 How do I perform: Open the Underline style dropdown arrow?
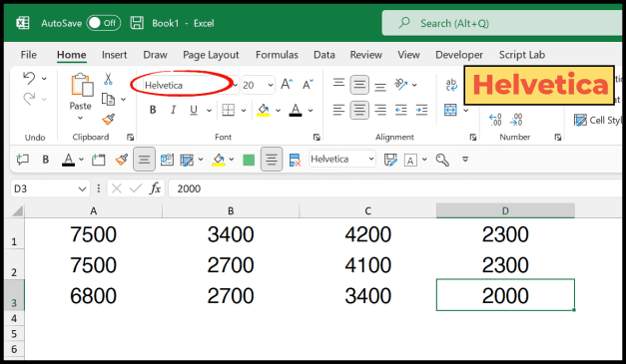pyautogui.click(x=209, y=110)
